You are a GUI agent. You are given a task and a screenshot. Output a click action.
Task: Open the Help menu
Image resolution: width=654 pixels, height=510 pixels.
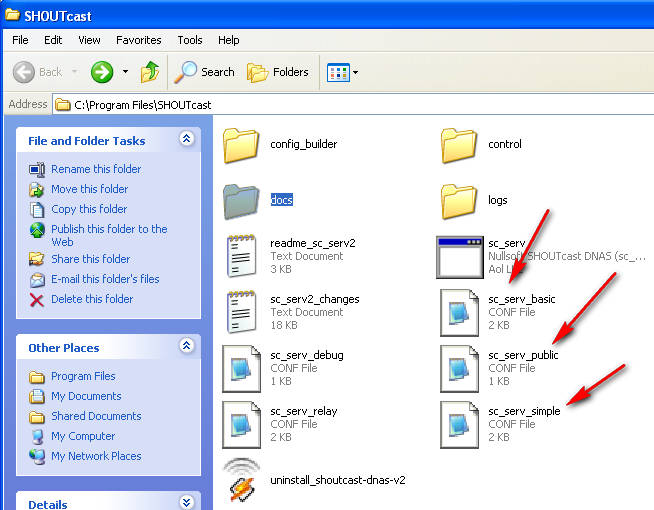[229, 40]
